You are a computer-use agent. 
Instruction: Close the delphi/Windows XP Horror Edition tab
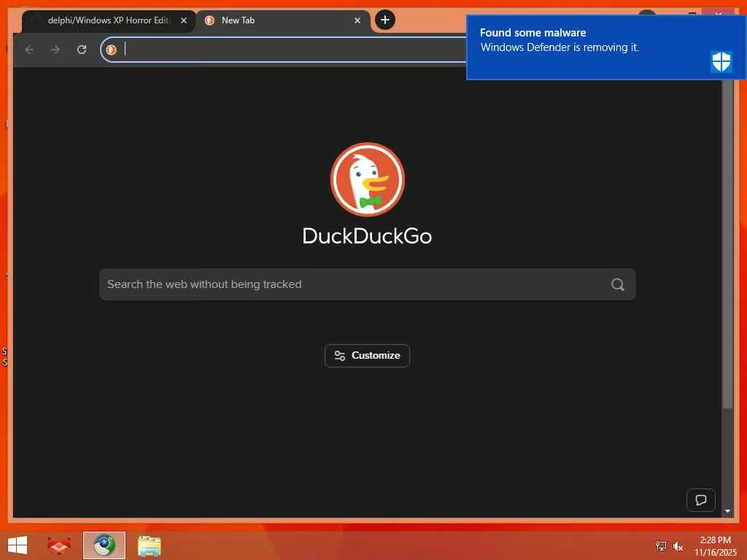click(183, 20)
